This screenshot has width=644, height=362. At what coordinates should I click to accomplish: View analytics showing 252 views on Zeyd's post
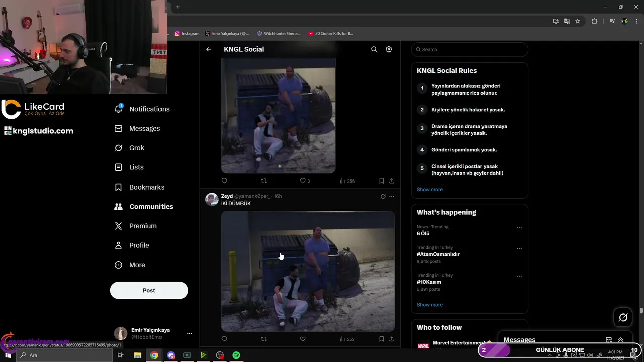pyautogui.click(x=347, y=339)
